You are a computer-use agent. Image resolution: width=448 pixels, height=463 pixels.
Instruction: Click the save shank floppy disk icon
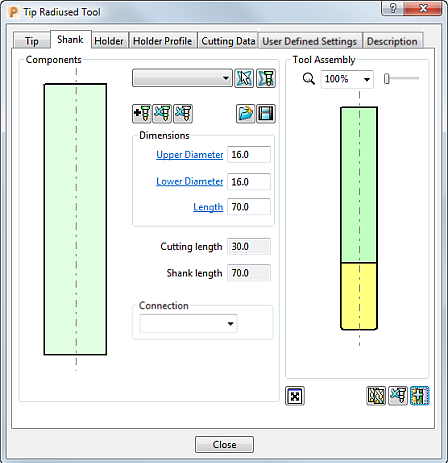pos(266,114)
